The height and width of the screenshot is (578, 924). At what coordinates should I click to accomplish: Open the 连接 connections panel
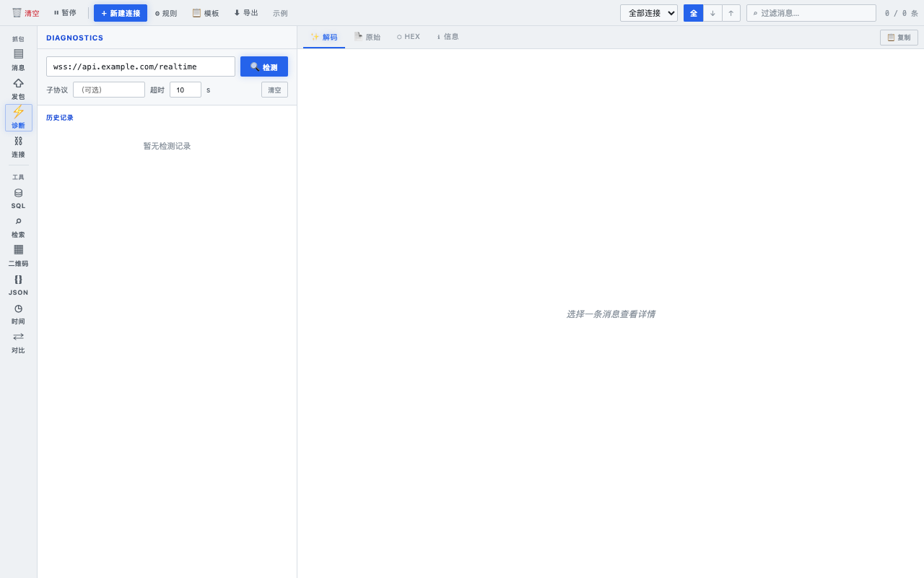click(x=18, y=147)
